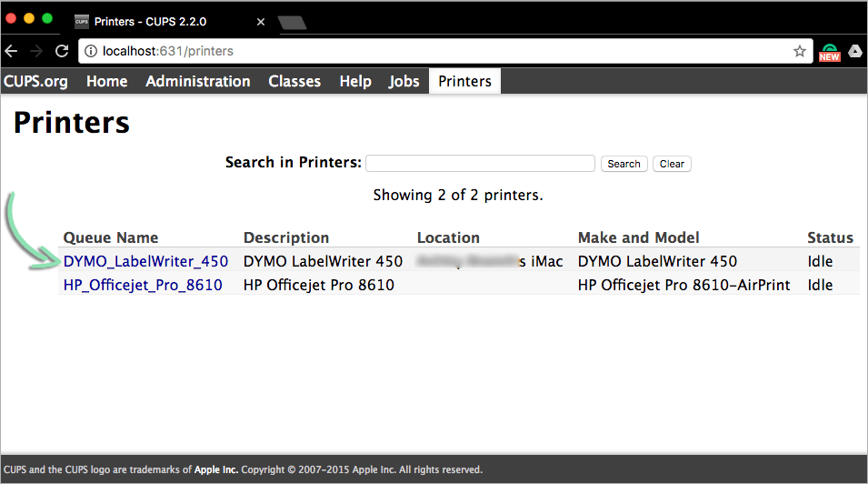868x484 pixels.
Task: Go to the Home page in the nav bar
Action: [x=106, y=81]
